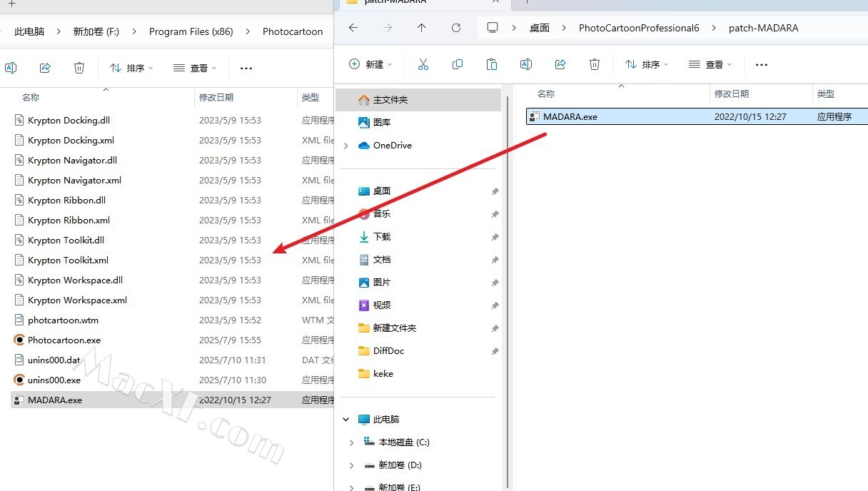Open the 排序 sort dropdown in the Photocartoon window
This screenshot has height=491, width=868.
(131, 68)
